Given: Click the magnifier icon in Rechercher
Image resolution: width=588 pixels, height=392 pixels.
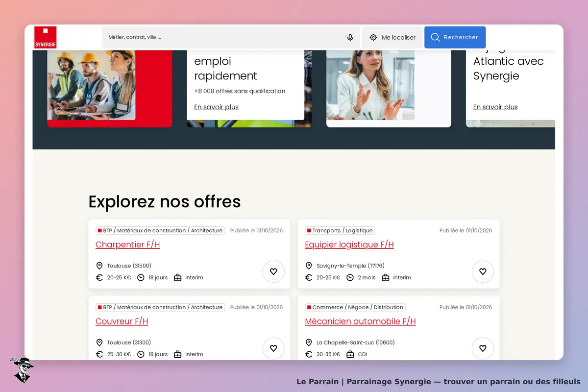Looking at the screenshot, I should [x=435, y=37].
